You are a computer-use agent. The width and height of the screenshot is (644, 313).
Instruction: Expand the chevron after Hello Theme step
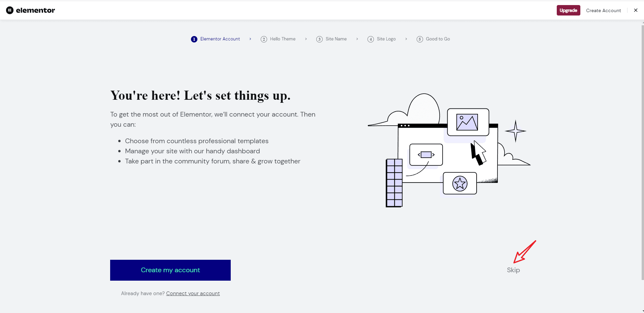click(x=305, y=39)
